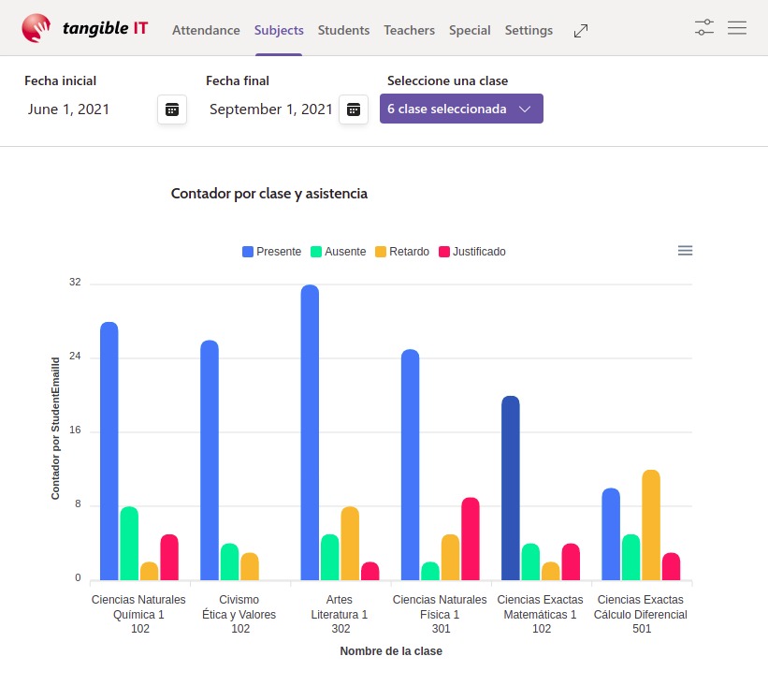
Task: Toggle the Presente series in legend
Action: [271, 252]
